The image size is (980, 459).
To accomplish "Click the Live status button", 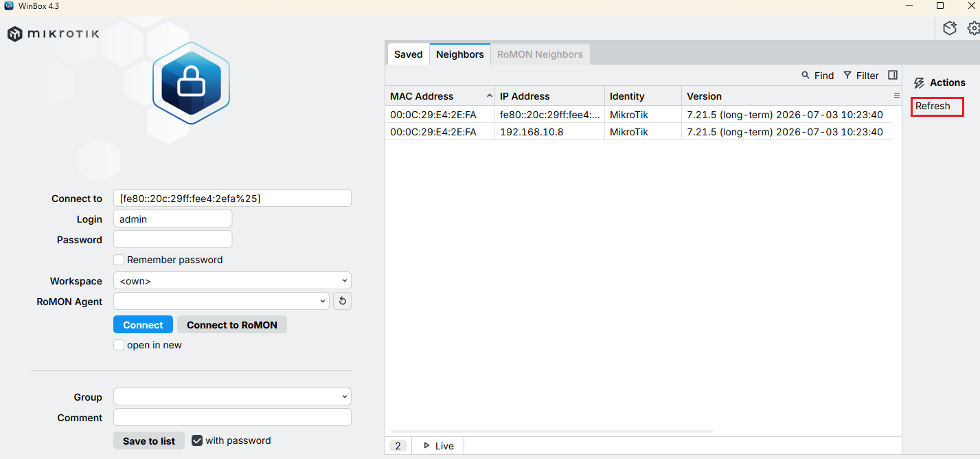I will point(438,446).
